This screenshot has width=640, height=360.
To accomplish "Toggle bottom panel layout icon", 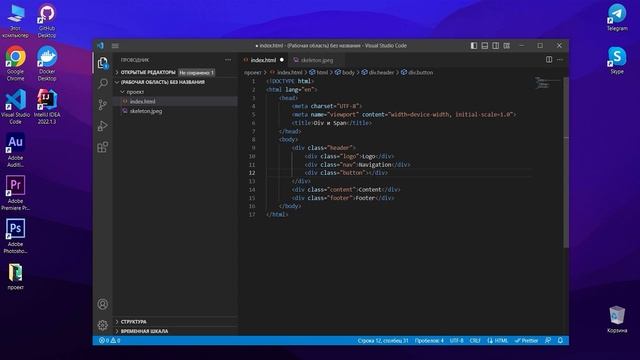I will pos(484,46).
